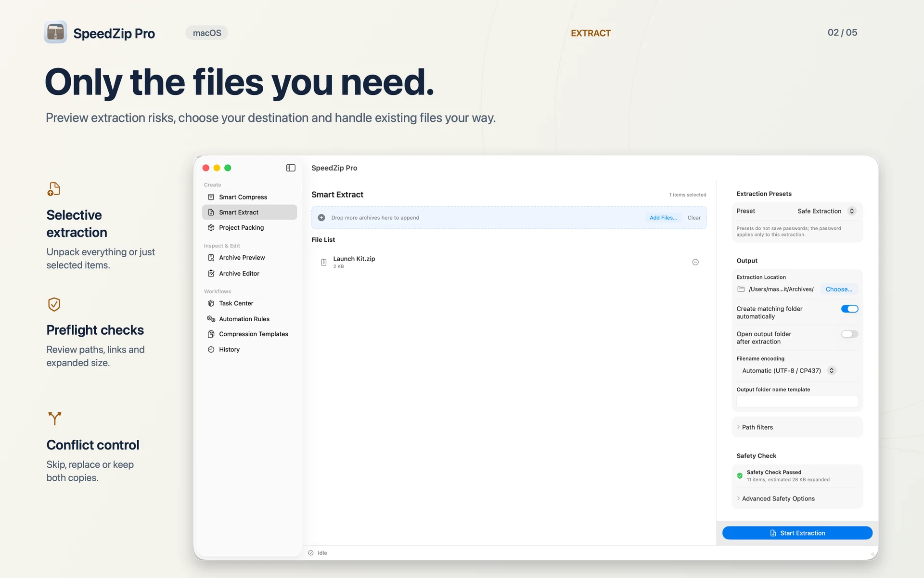The image size is (924, 578).
Task: Open History in sidebar
Action: (249, 350)
